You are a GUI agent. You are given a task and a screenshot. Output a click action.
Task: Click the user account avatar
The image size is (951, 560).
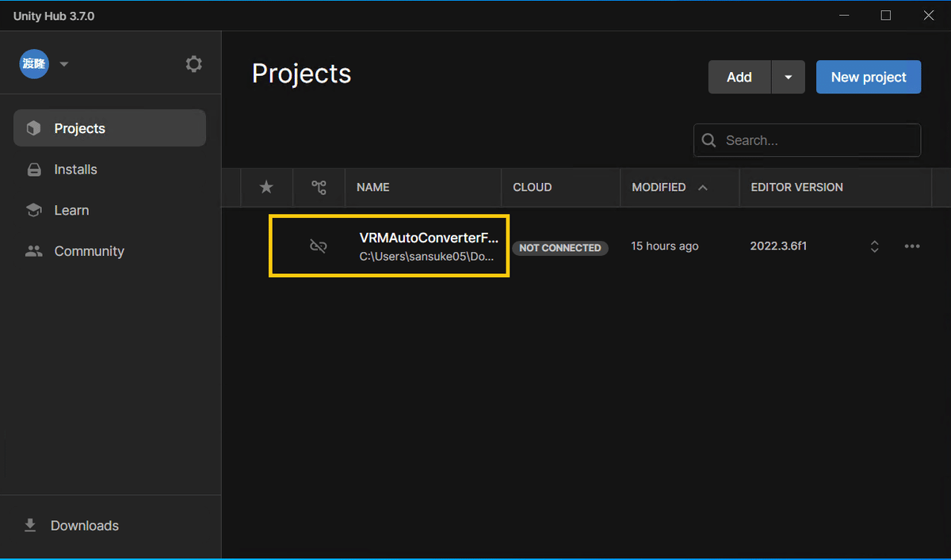pyautogui.click(x=34, y=63)
